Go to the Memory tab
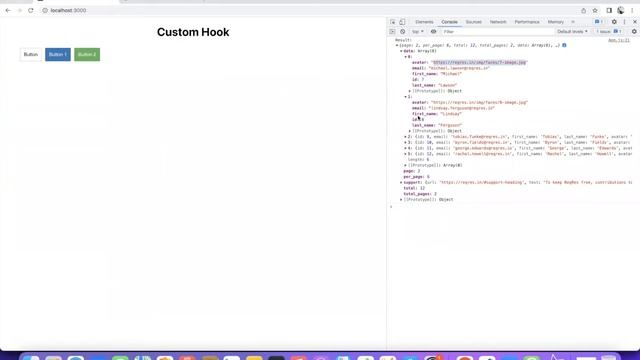 pyautogui.click(x=556, y=22)
